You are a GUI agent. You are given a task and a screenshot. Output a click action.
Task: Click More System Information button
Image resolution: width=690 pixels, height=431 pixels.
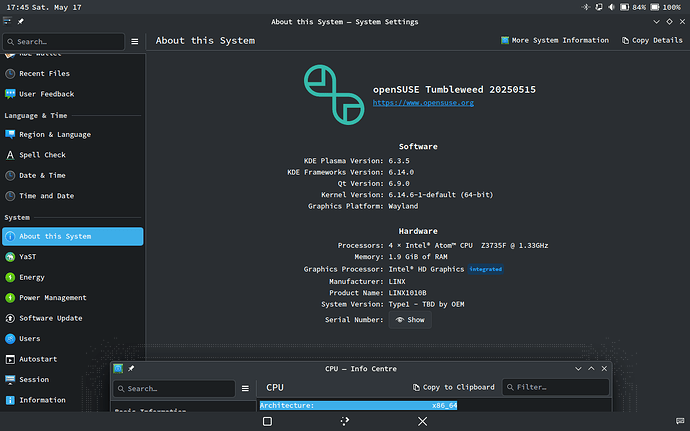click(x=555, y=40)
